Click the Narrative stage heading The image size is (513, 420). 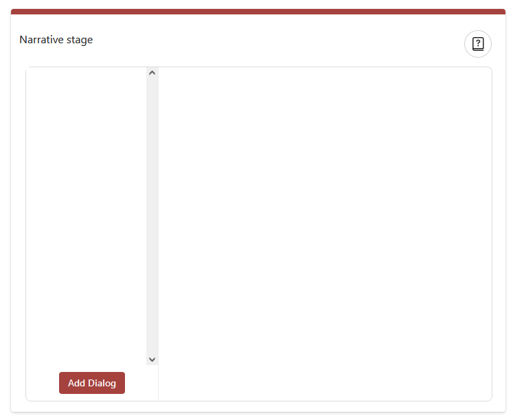tap(56, 40)
